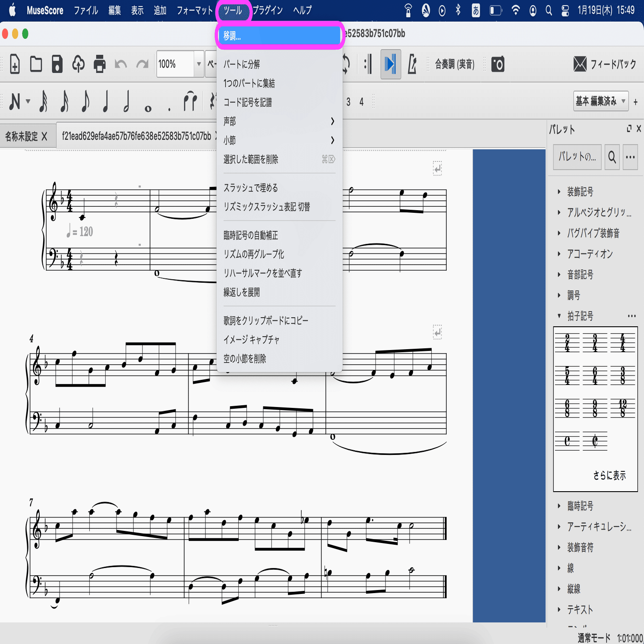Expand the 声部 submenu
Screen dimensions: 644x644
279,121
